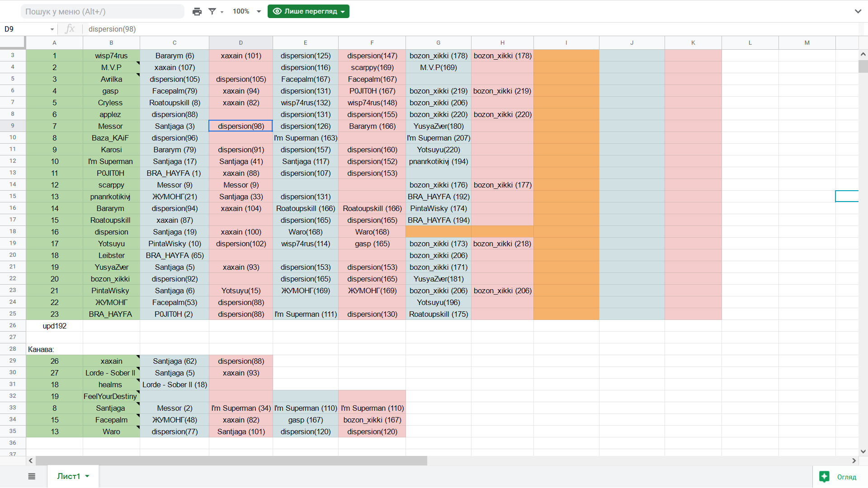Expand the top-right collapse chevron

(858, 11)
